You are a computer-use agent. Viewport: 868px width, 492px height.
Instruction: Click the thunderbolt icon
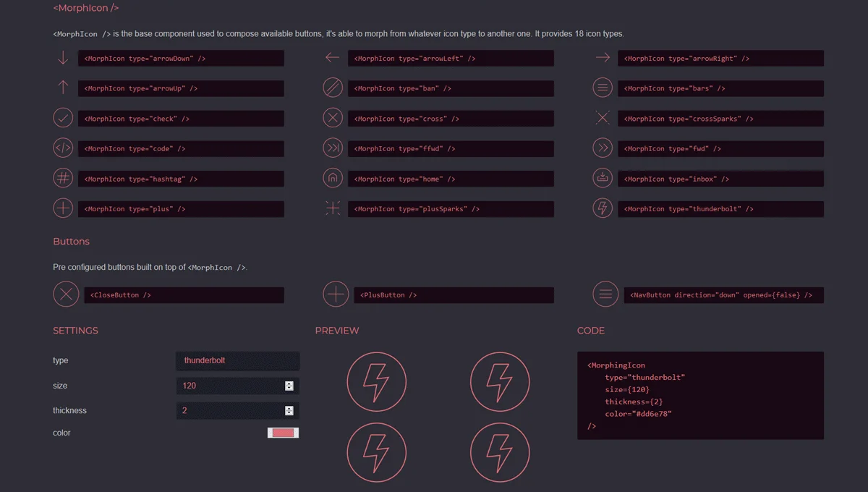click(603, 208)
